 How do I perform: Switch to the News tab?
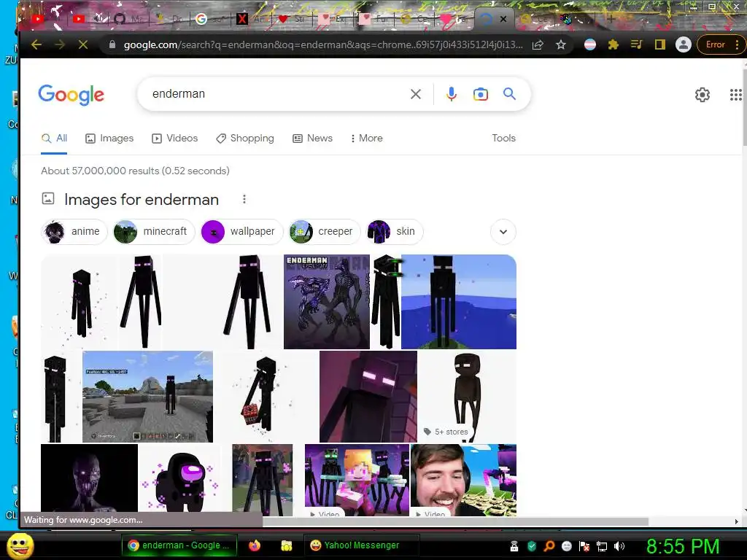pyautogui.click(x=312, y=139)
